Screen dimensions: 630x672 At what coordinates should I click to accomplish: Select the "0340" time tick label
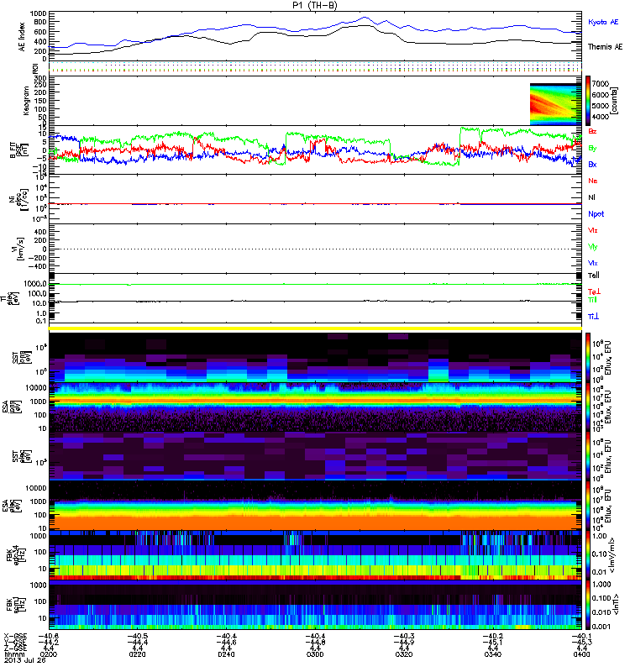click(493, 654)
